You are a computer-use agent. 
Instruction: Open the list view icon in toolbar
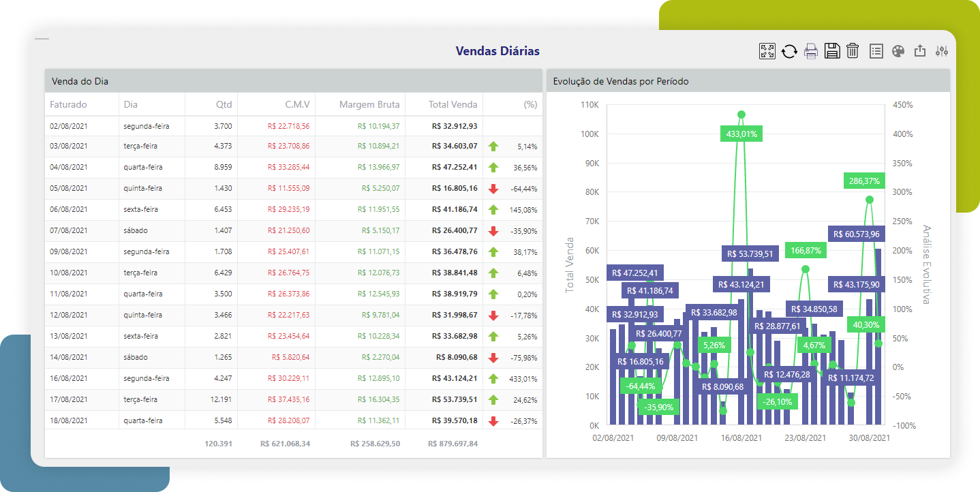[876, 51]
